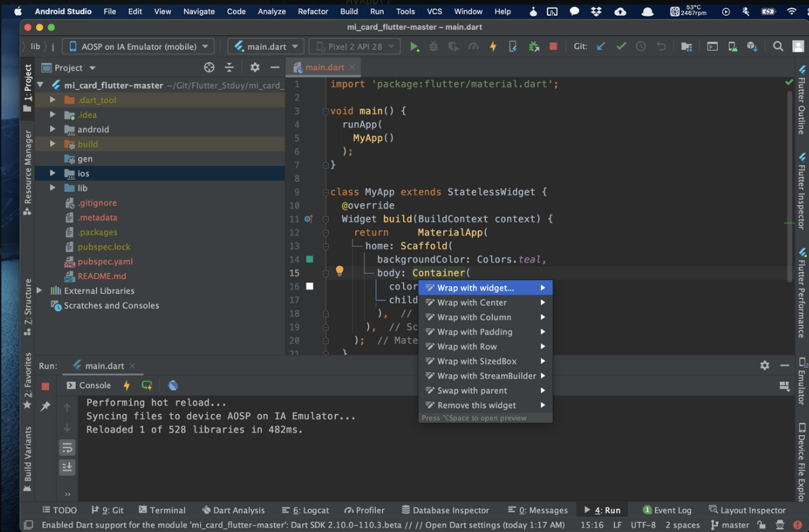Expand the lib folder in project tree

53,188
